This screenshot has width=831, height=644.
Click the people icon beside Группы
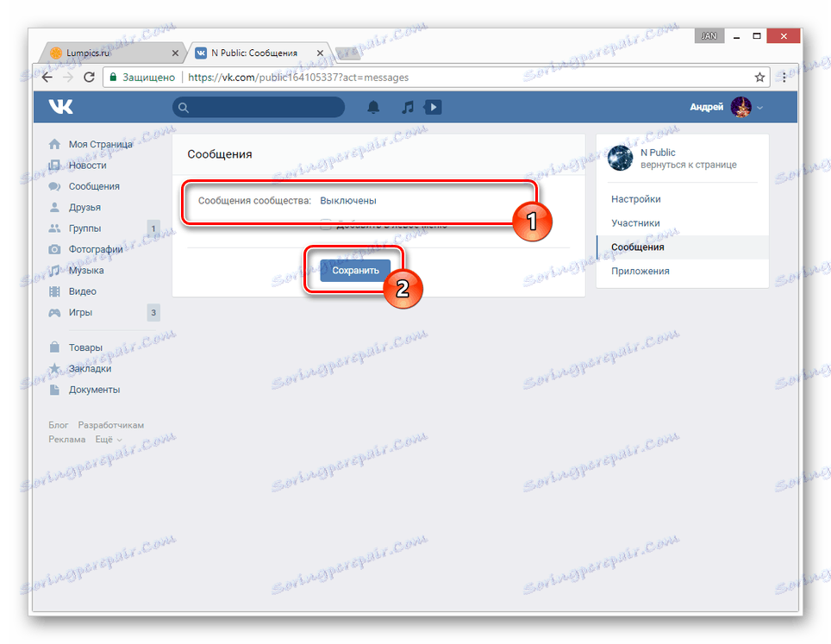(54, 228)
